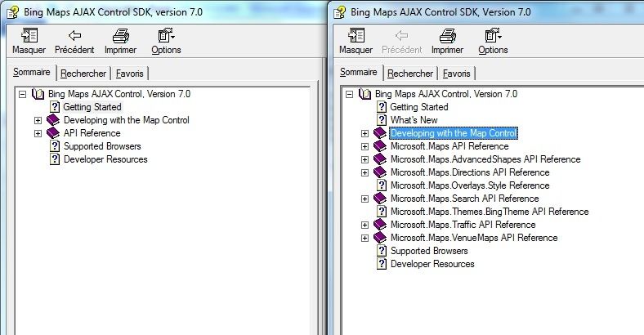Click page icon beside right Getting Started

(382, 107)
